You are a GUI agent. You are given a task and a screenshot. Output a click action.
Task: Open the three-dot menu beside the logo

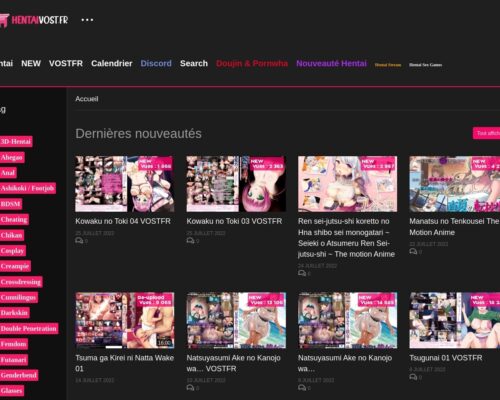87,20
